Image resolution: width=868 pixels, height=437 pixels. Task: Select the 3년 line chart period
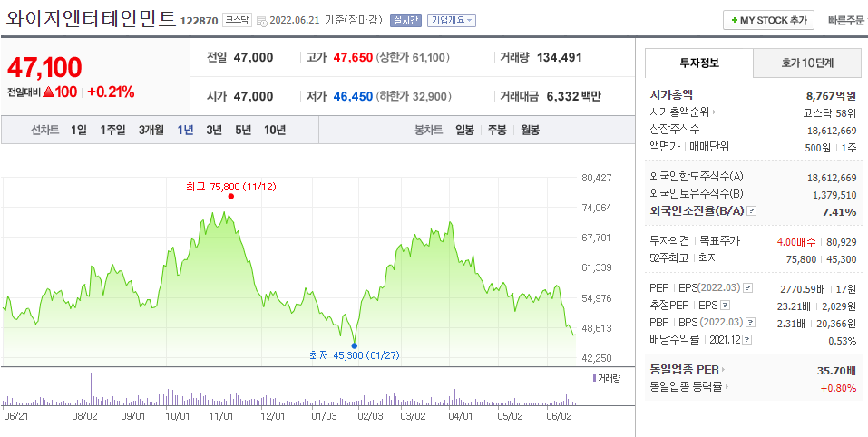(x=214, y=131)
